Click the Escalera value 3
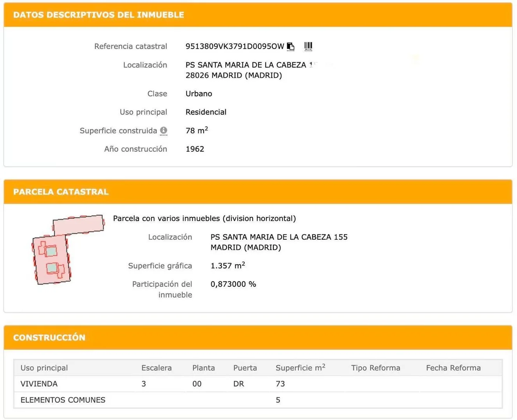This screenshot has width=517, height=420. coord(143,384)
